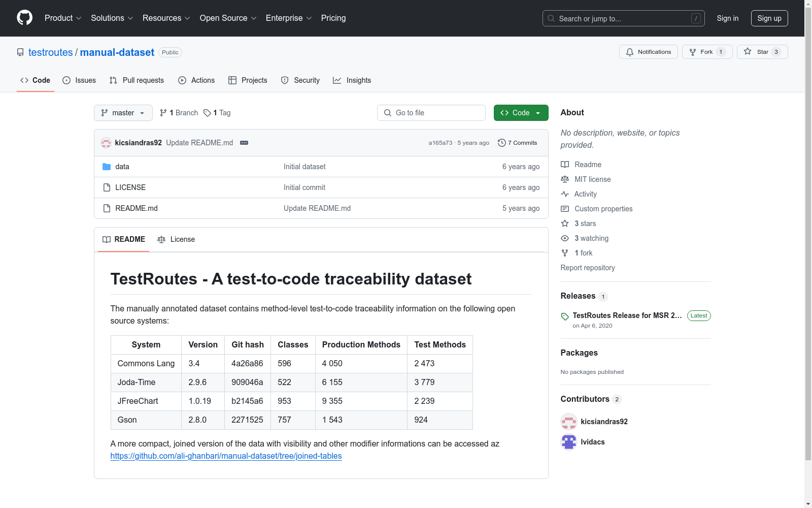Click the Custom properties icon

pos(565,209)
